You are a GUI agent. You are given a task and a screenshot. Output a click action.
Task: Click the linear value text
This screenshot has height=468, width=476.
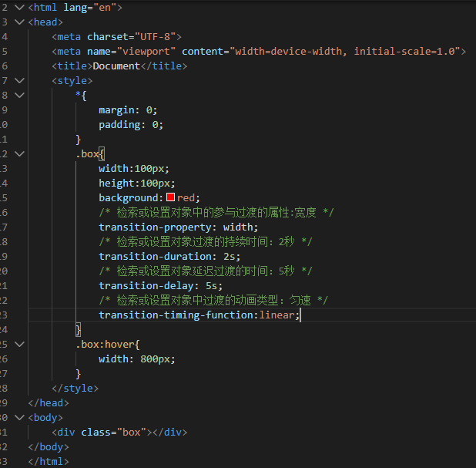tap(277, 315)
